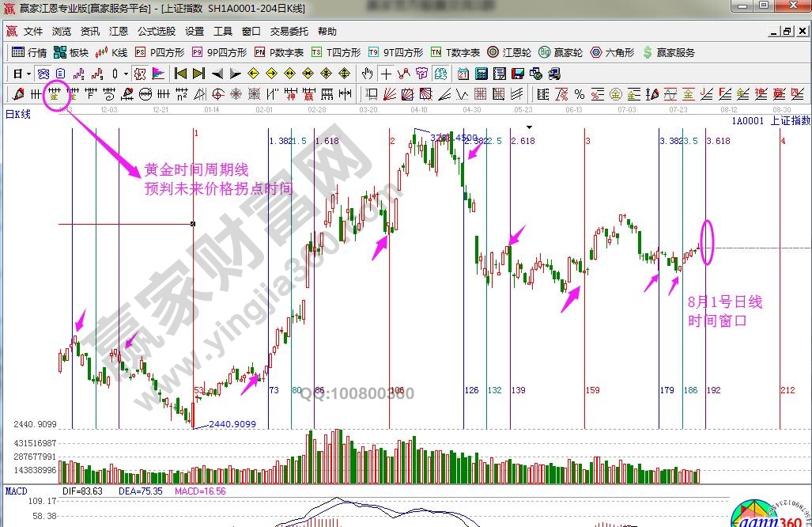Expand the 日 period dropdown arrow
Screen dimensions: 812x527
(x=28, y=74)
